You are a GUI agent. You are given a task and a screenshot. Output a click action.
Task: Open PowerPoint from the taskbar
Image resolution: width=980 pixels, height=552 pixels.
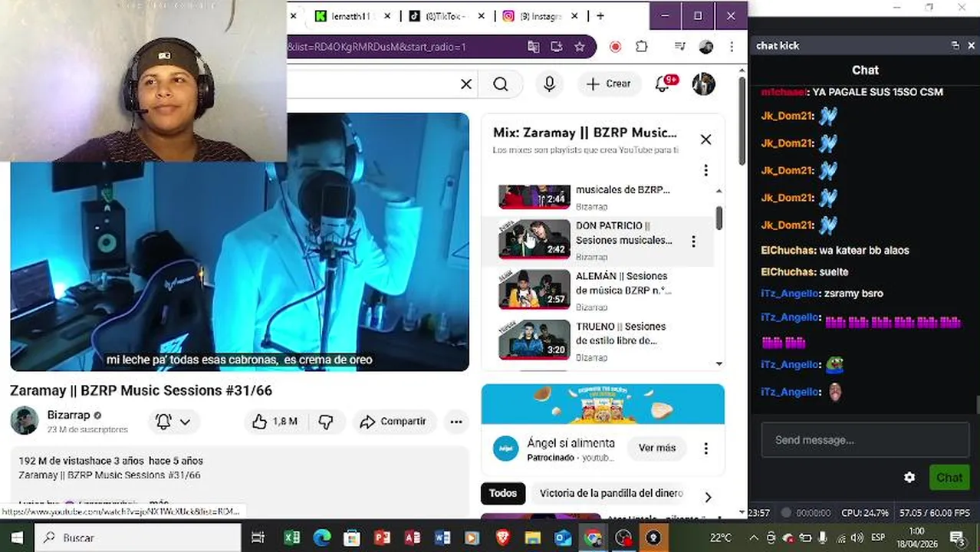tap(382, 537)
